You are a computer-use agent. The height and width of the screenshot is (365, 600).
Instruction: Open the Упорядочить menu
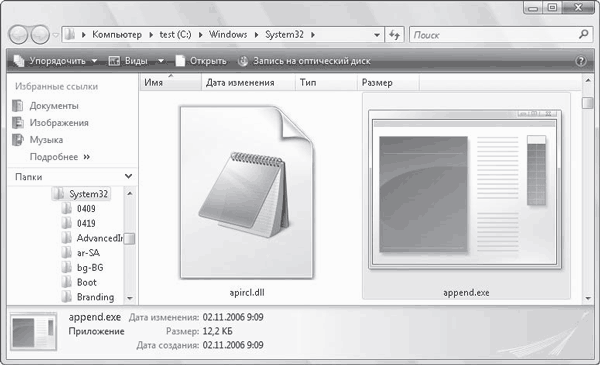pyautogui.click(x=55, y=61)
